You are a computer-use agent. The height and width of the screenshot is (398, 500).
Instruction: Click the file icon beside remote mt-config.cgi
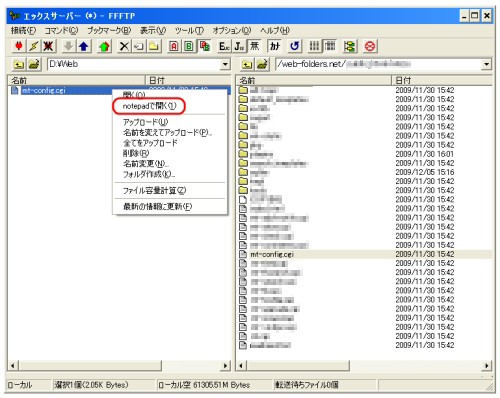tap(243, 254)
